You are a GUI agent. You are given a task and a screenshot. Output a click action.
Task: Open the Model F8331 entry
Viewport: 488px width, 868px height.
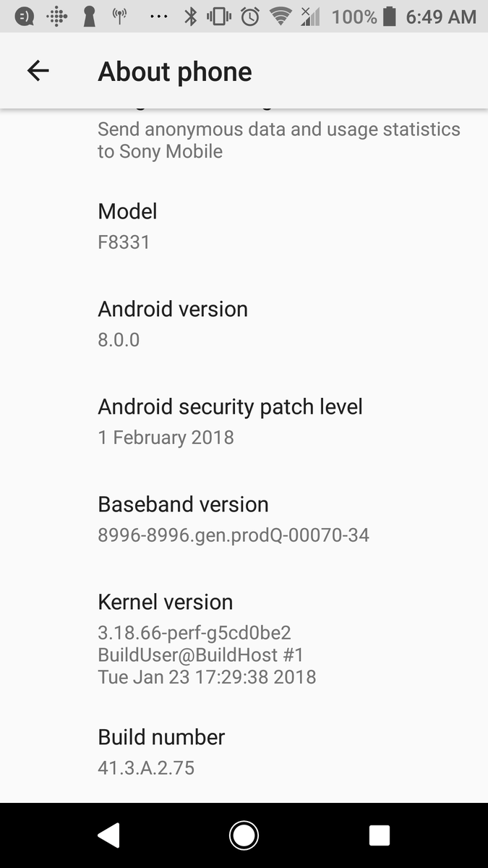pos(244,226)
